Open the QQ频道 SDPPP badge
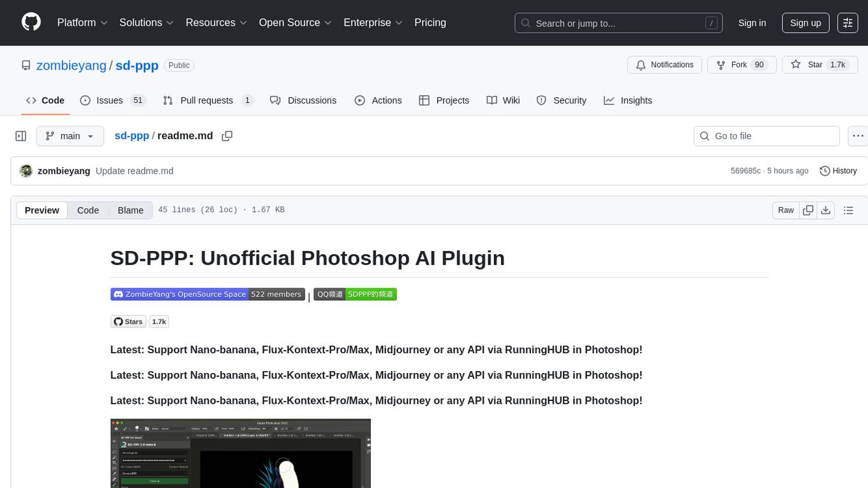Screen dimensions: 868x488 point(355,294)
